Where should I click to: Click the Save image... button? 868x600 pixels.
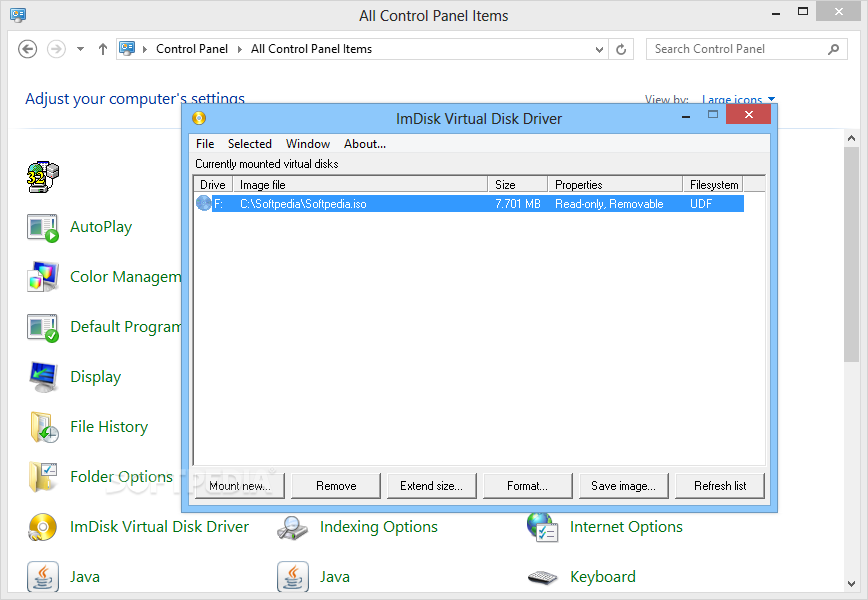coord(624,486)
